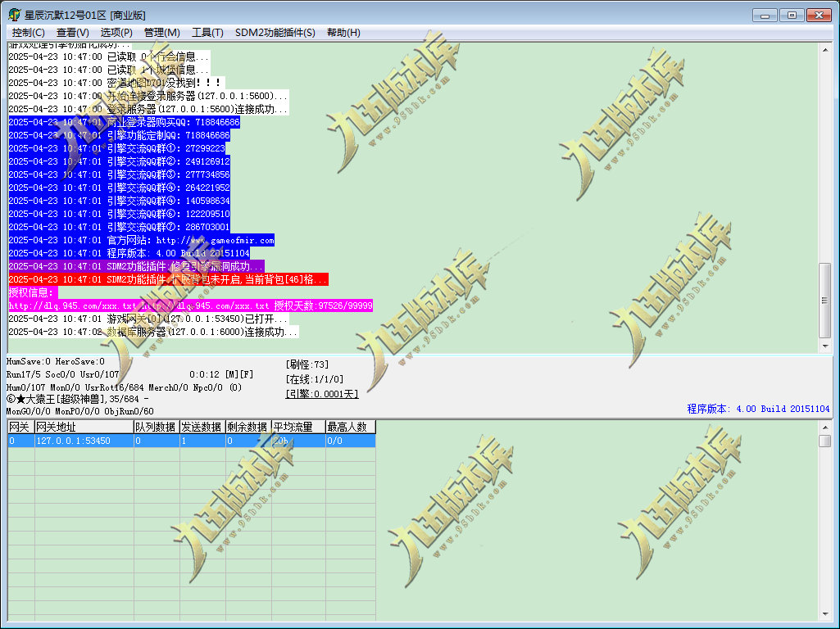Screen dimensions: 840x629
Task: Click the 已读取 1个城堡信息 log line
Action: click(109, 70)
